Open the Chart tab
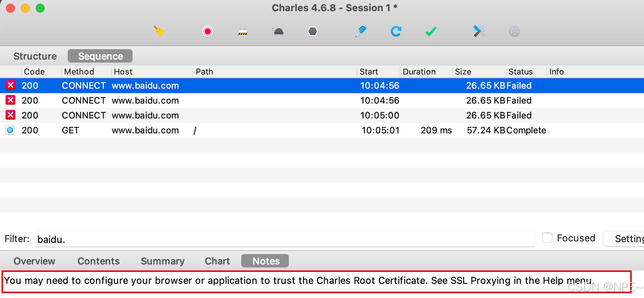The width and height of the screenshot is (644, 298). [x=217, y=261]
